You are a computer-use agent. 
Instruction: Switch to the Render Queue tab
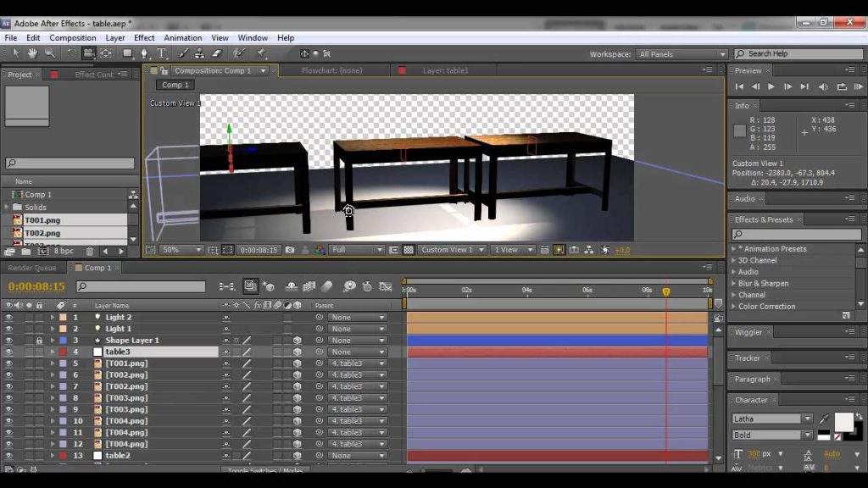tap(32, 268)
